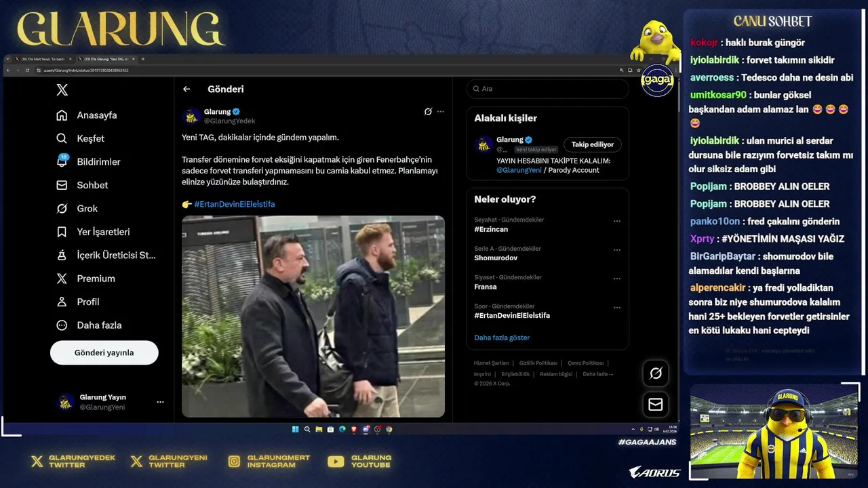Click floating messages envelope button
Image resolution: width=868 pixels, height=488 pixels.
click(656, 405)
